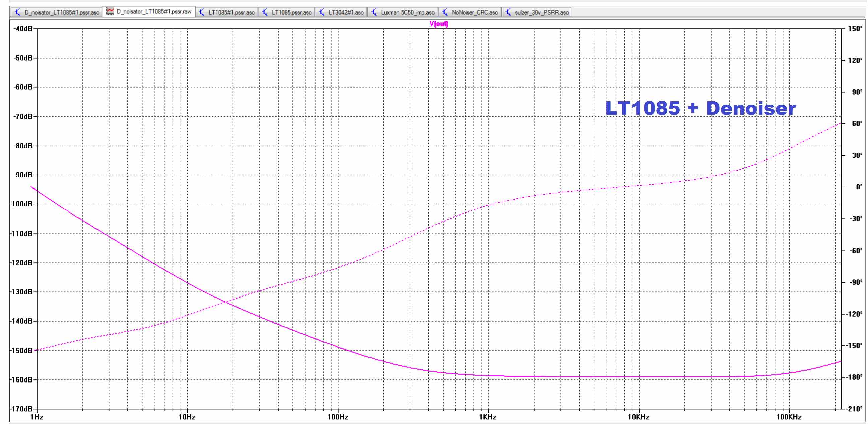
Task: Click schematic icon on LT3042#1.asc tab
Action: click(x=322, y=12)
